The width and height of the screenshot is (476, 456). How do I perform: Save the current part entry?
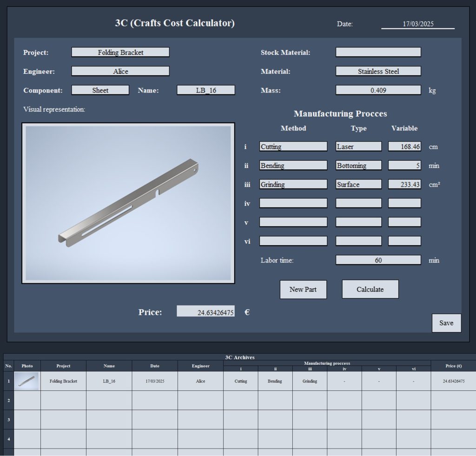(446, 323)
